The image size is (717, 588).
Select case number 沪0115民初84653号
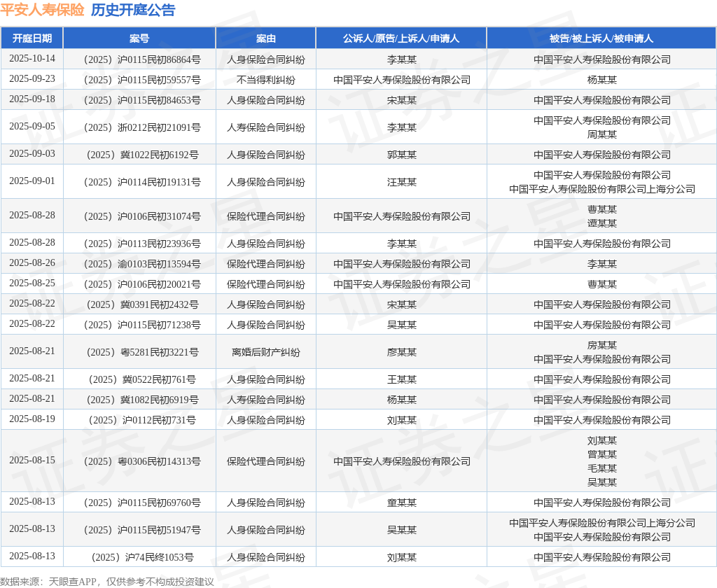coord(142,100)
